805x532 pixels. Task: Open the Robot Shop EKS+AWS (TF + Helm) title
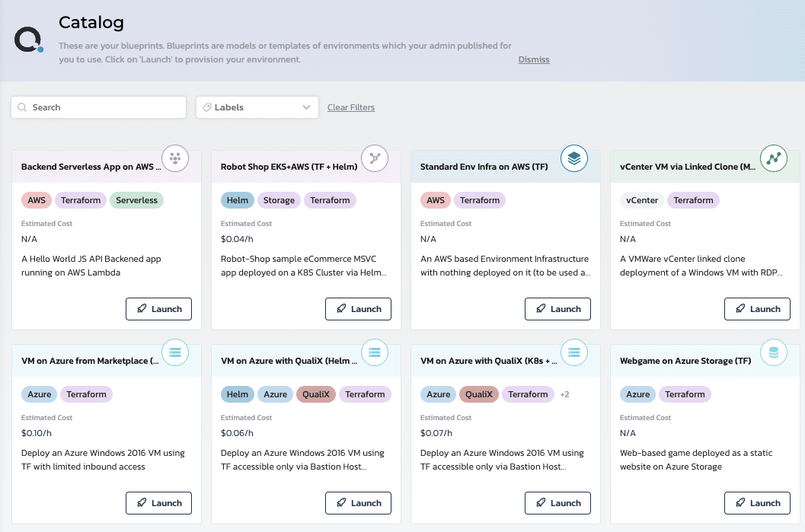coord(289,167)
